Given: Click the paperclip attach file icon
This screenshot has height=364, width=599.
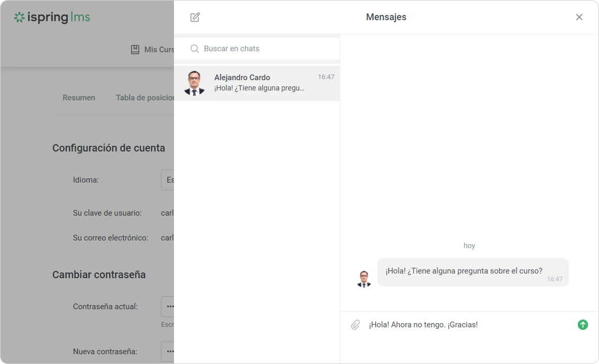Looking at the screenshot, I should [x=355, y=325].
